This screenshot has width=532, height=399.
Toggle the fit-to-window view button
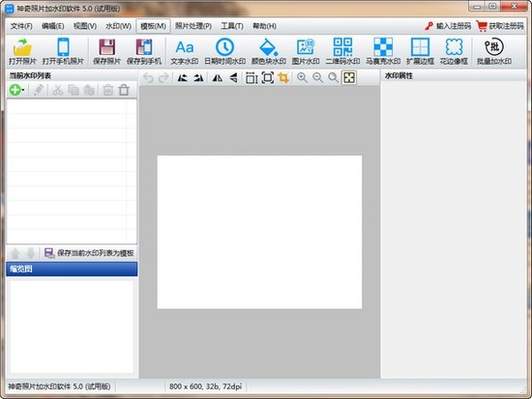point(349,78)
